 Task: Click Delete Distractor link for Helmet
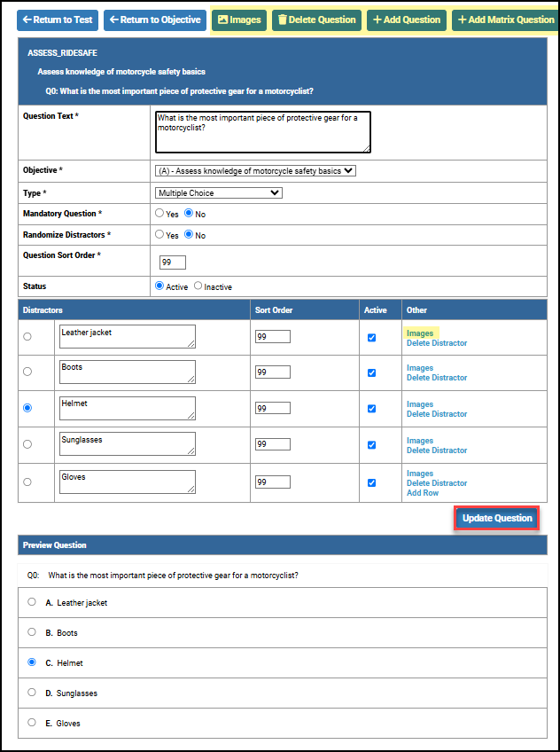436,414
